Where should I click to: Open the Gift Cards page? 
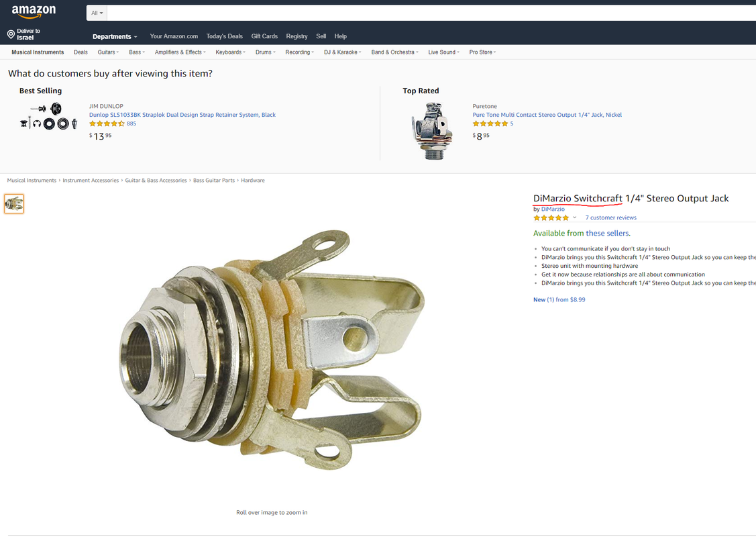click(264, 36)
